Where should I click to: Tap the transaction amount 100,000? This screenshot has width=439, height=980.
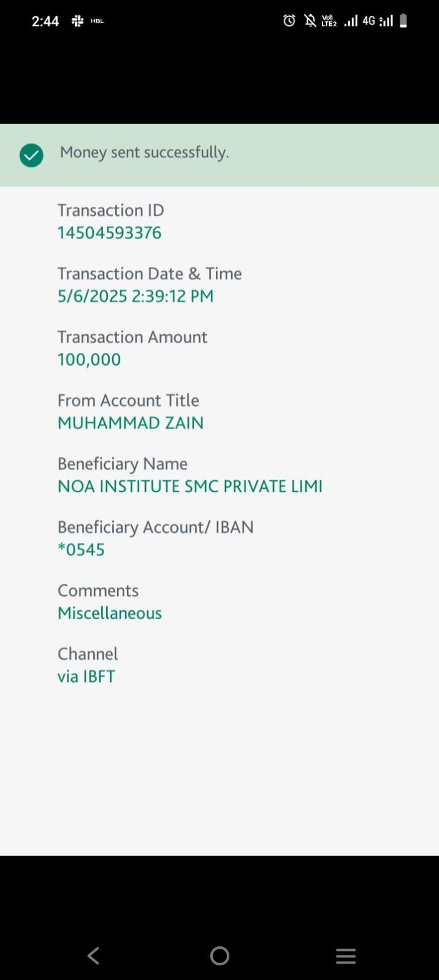[89, 360]
